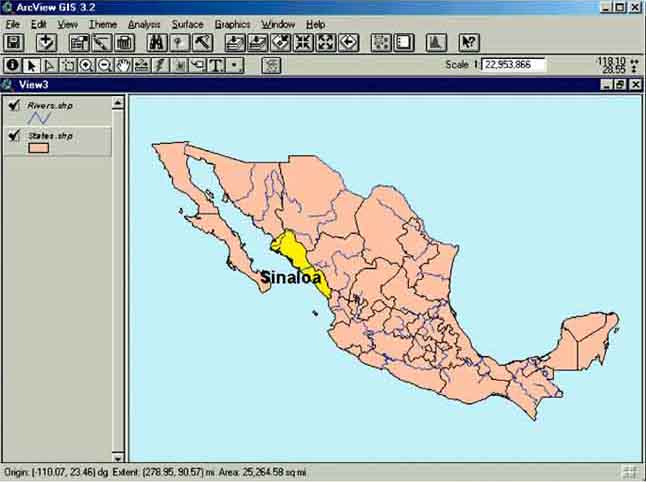Click the legend scroll up arrow
This screenshot has width=646, height=482.
(118, 100)
